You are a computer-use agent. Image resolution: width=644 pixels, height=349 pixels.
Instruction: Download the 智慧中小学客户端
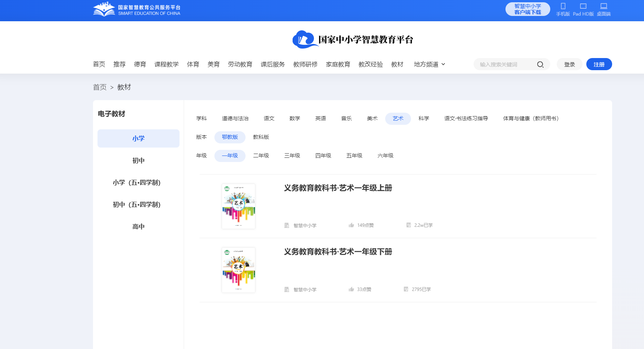[x=527, y=8]
